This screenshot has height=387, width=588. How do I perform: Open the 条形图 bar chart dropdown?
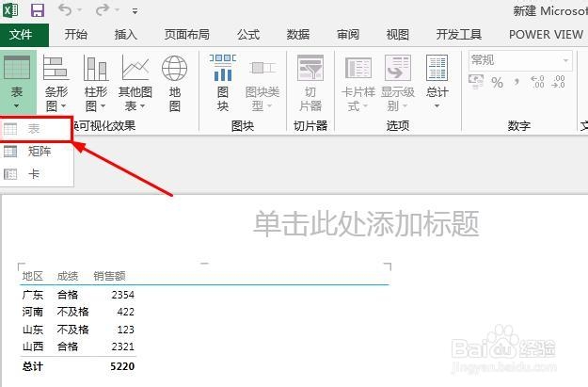pyautogui.click(x=56, y=83)
